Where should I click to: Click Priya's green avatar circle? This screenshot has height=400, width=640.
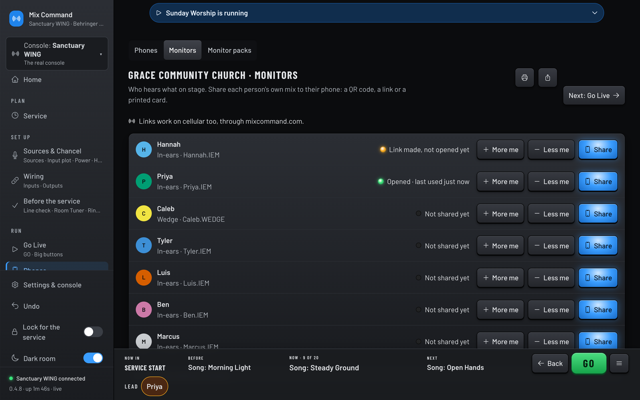pos(144,181)
